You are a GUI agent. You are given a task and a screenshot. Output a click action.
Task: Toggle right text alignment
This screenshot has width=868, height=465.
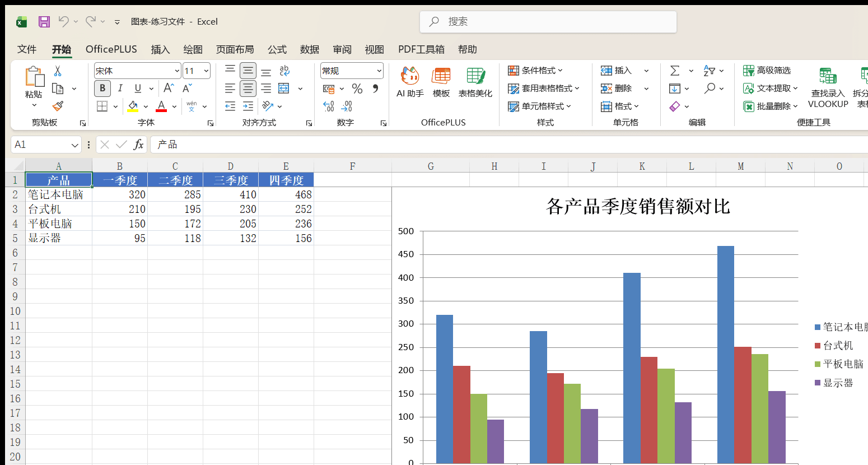(x=266, y=89)
